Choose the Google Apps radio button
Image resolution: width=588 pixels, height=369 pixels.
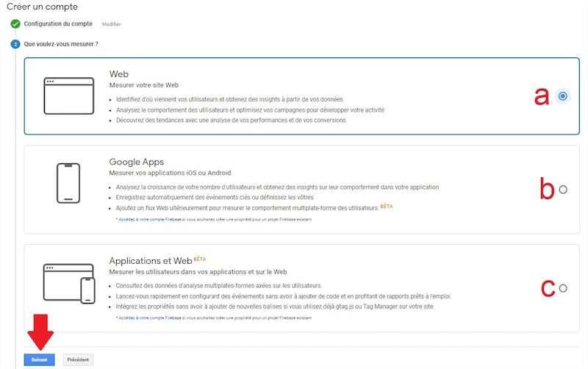563,189
